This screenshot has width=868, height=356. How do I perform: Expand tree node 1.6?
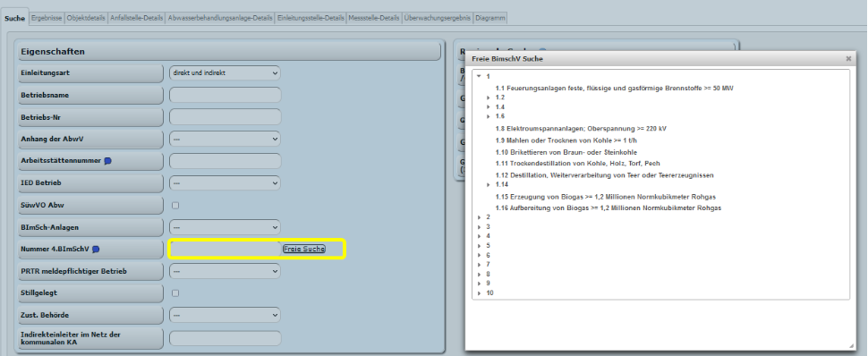[489, 116]
